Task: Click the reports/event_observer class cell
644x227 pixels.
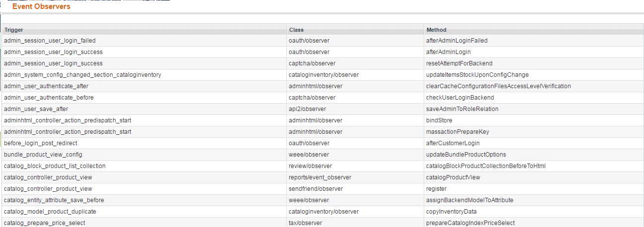Action: (x=320, y=177)
